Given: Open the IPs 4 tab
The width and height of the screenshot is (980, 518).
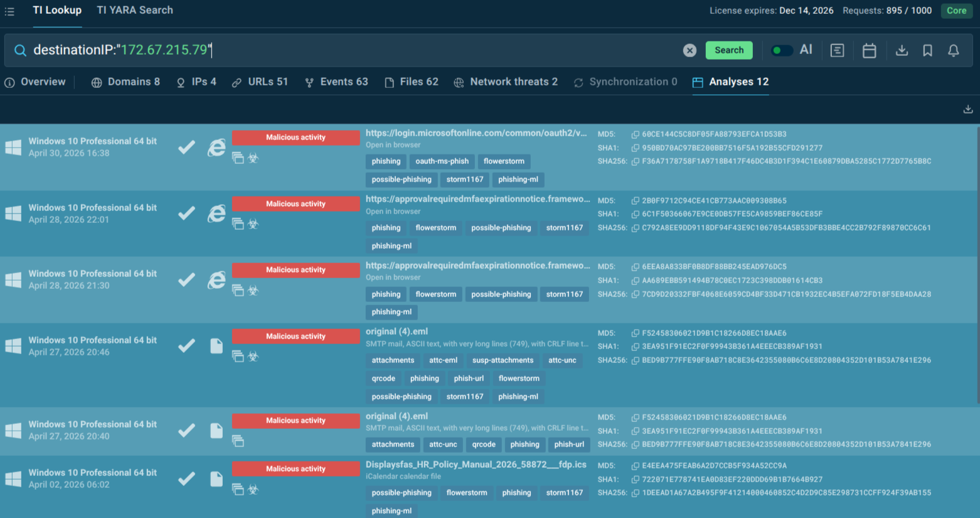Looking at the screenshot, I should tap(196, 82).
